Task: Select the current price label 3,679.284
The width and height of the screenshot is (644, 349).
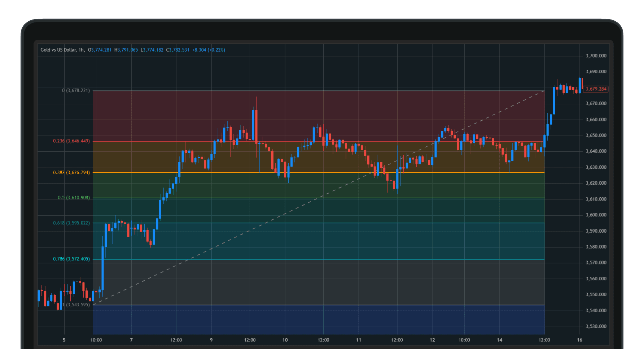Action: pos(596,89)
